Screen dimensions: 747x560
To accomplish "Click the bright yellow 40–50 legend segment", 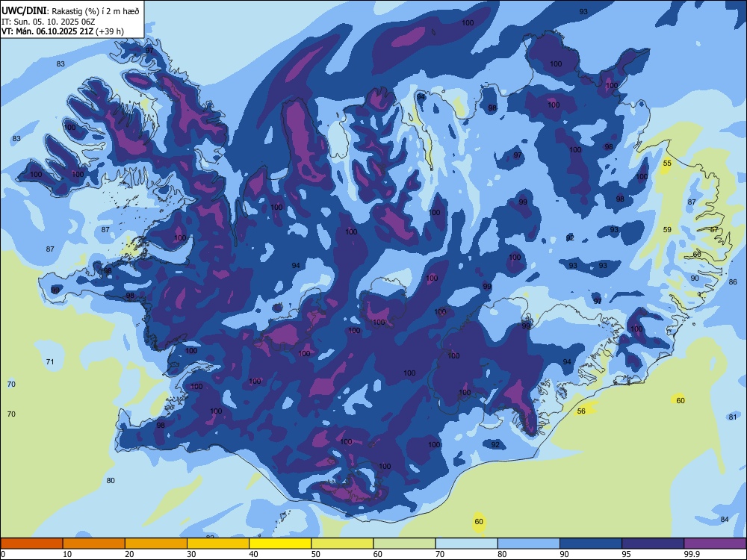I will pyautogui.click(x=280, y=544).
